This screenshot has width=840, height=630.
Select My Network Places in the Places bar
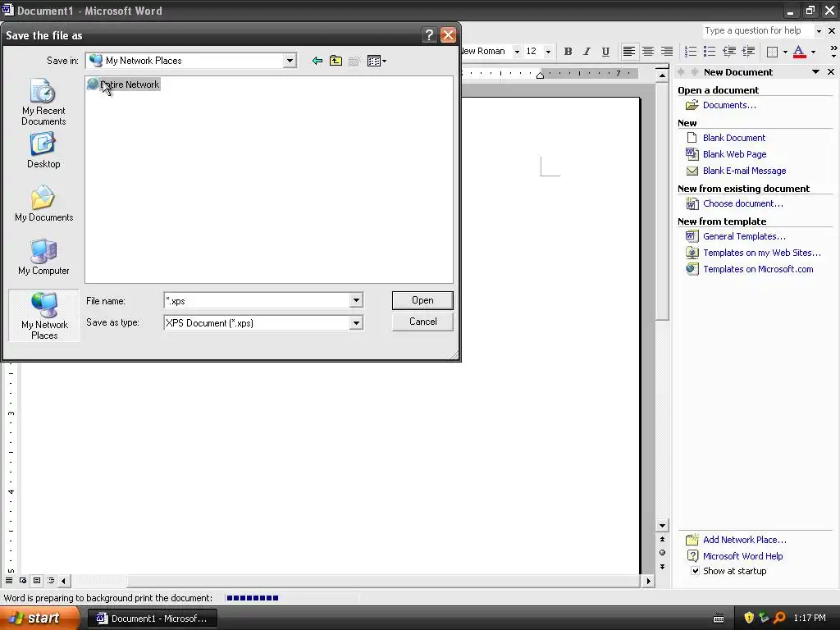[x=44, y=316]
